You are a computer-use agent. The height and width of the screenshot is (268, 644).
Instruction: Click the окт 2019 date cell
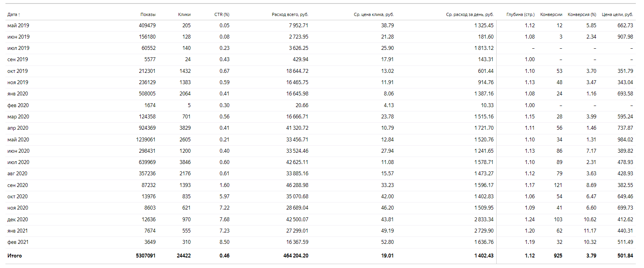tap(18, 71)
